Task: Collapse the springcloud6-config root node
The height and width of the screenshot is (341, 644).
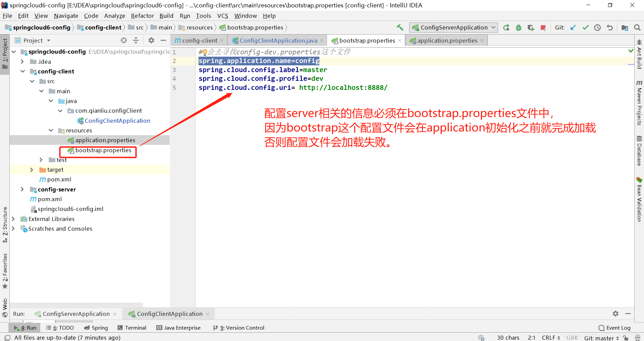Action: click(x=14, y=52)
